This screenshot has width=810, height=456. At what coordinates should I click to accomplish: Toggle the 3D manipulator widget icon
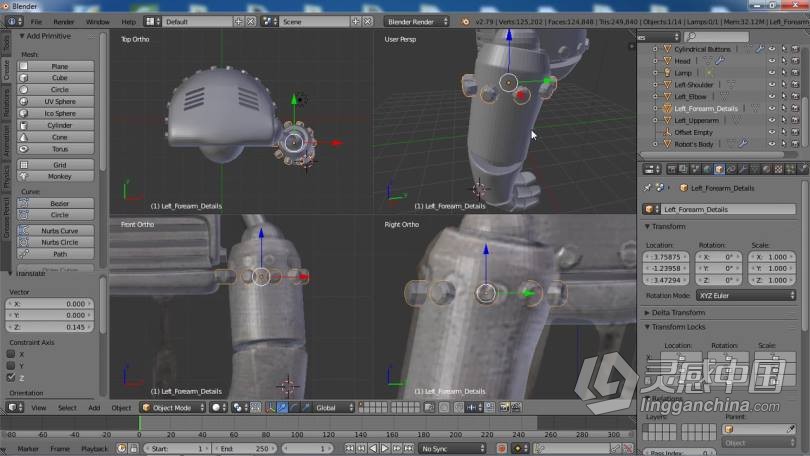[x=270, y=407]
